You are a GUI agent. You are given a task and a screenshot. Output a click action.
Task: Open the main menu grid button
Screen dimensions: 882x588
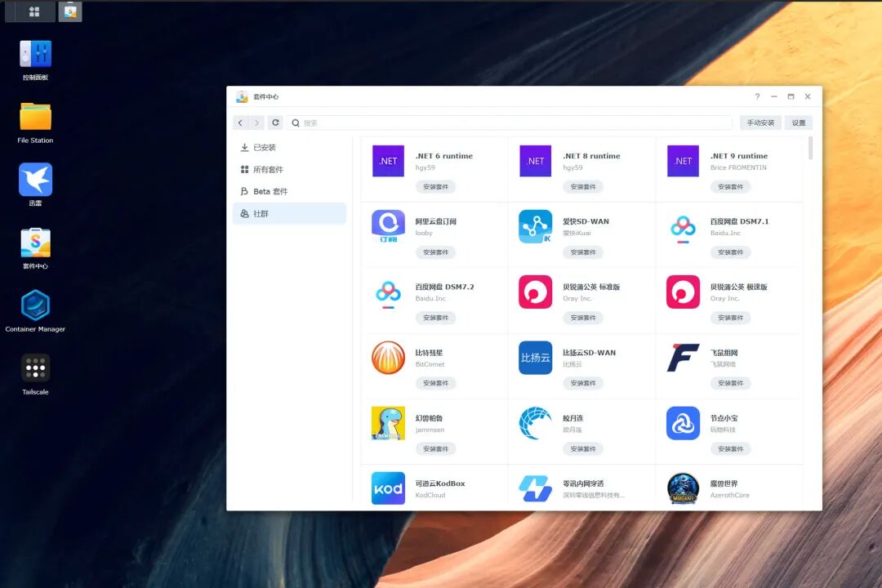point(33,11)
